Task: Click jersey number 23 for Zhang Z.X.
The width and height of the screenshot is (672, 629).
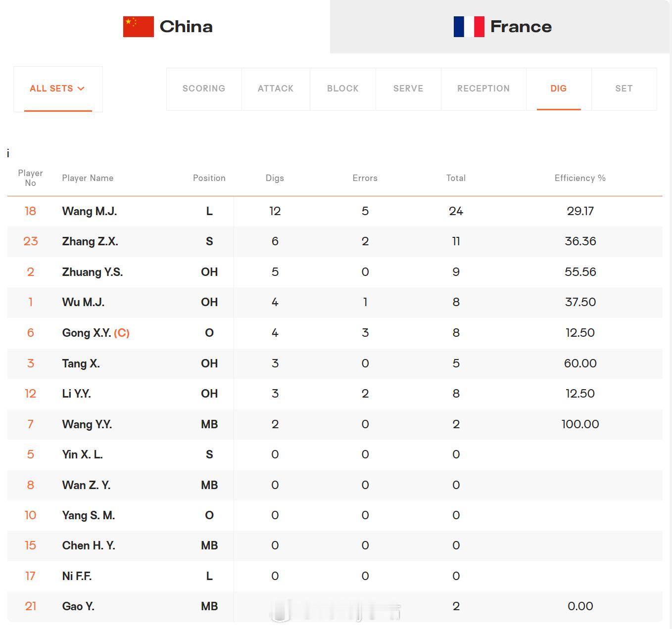Action: [x=31, y=241]
